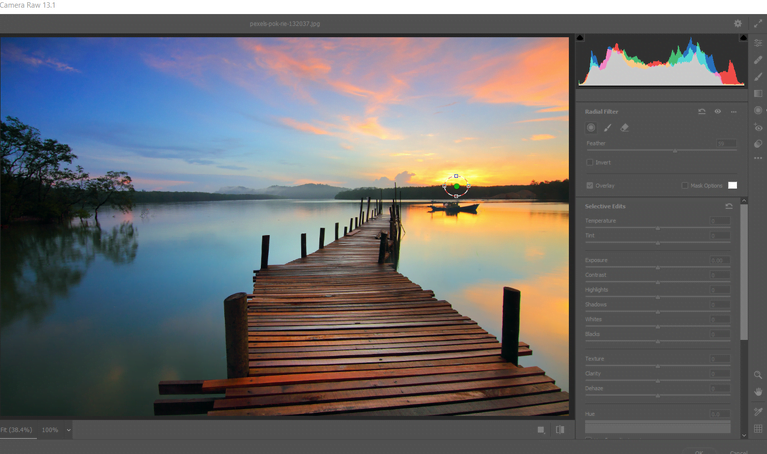Viewport: 767px width, 454px height.
Task: Enable the Mask Options checkbox
Action: pos(685,185)
